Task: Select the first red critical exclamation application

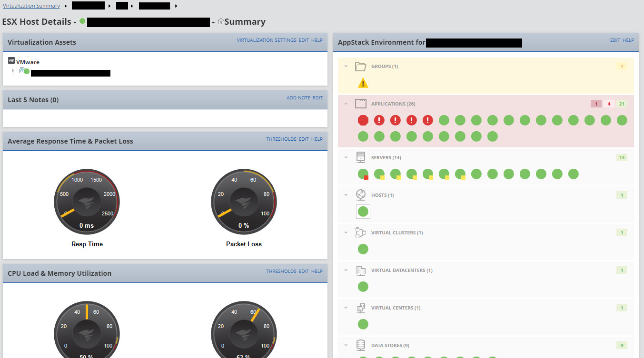Action: tap(379, 120)
